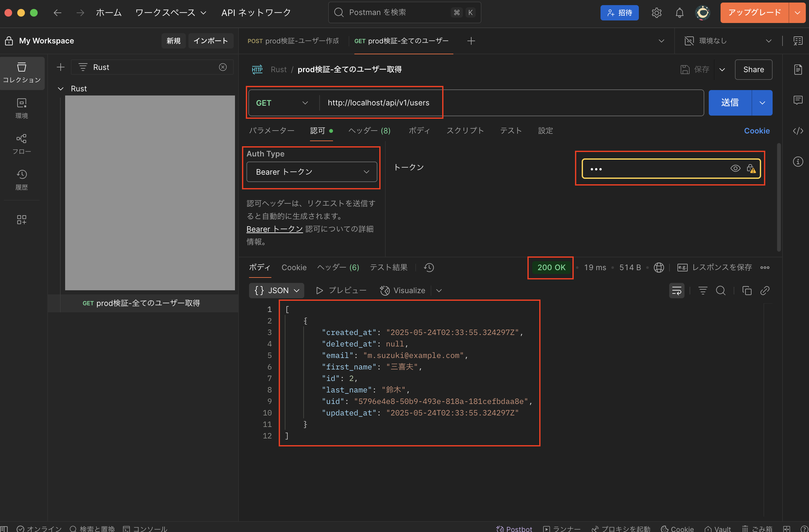Screen dimensions: 809x532
Task: Open the Bearer トークン info link
Action: click(x=274, y=229)
